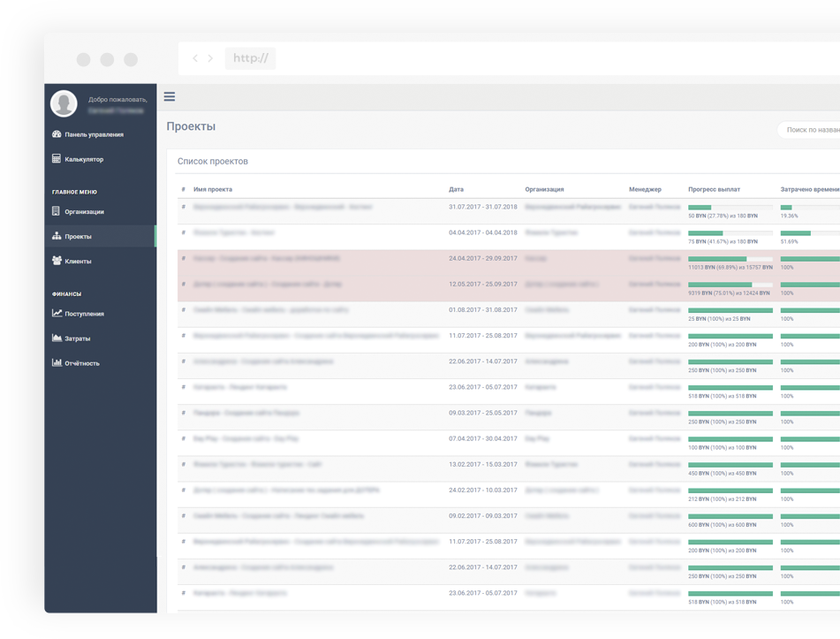
Task: Open Поступления menu item
Action: pyautogui.click(x=84, y=314)
